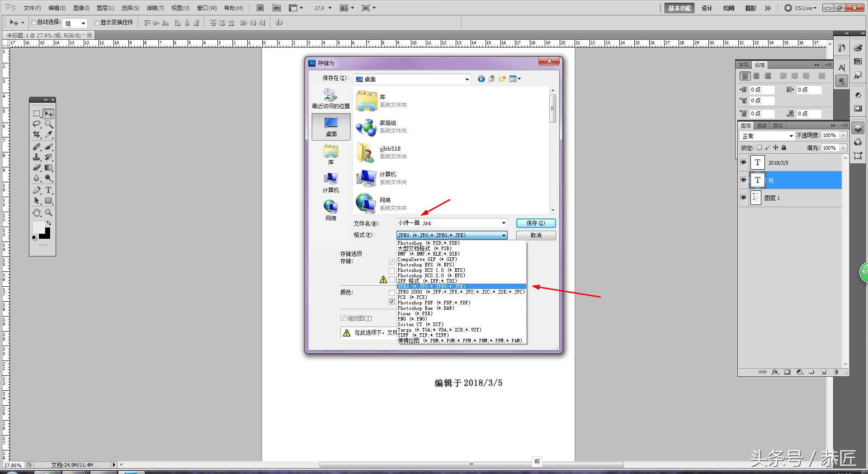868x474 pixels.
Task: Select the Crop tool
Action: [37, 134]
